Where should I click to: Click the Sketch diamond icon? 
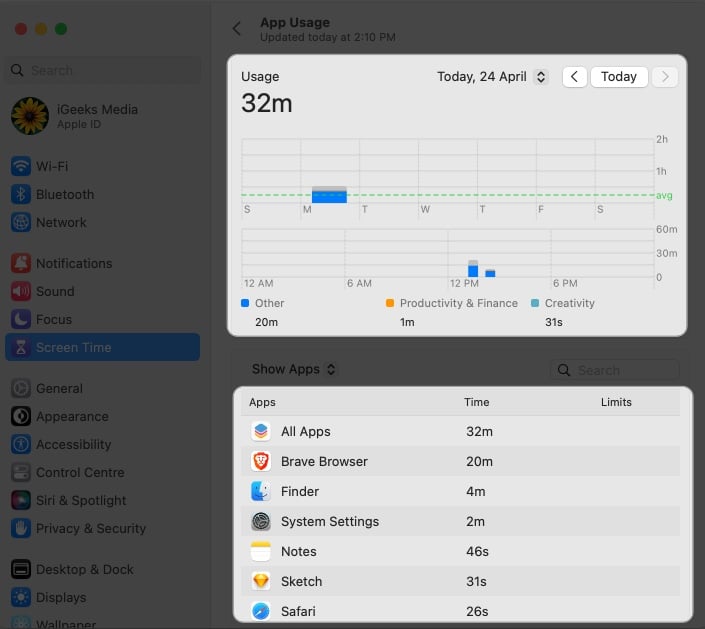click(261, 581)
